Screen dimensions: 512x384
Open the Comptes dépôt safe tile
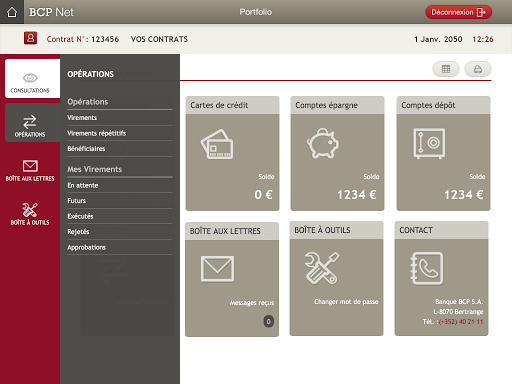click(443, 153)
